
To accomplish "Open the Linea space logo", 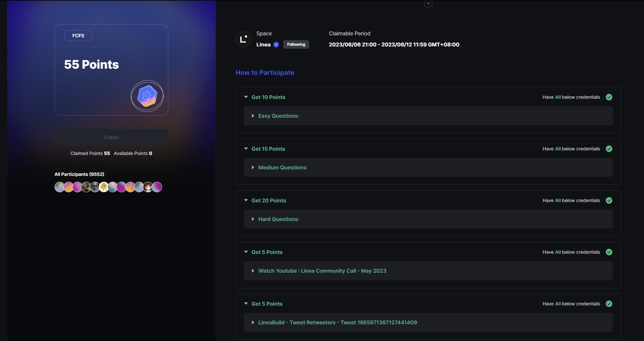I will 243,39.
